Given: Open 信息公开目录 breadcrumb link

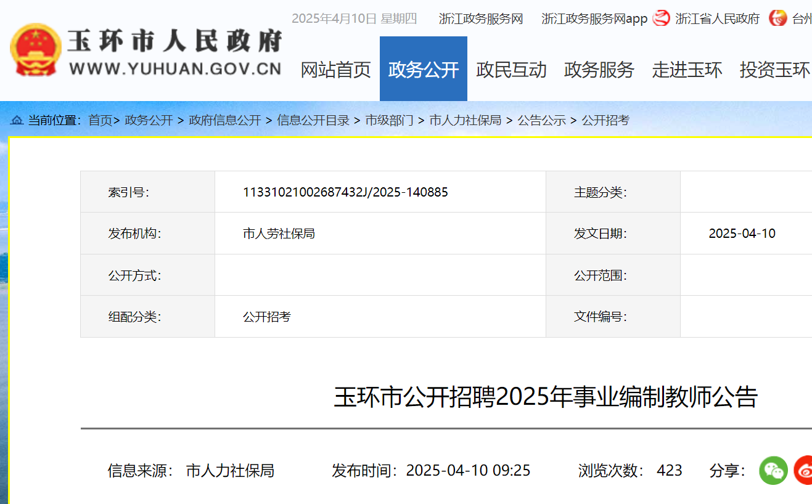Looking at the screenshot, I should pyautogui.click(x=313, y=120).
